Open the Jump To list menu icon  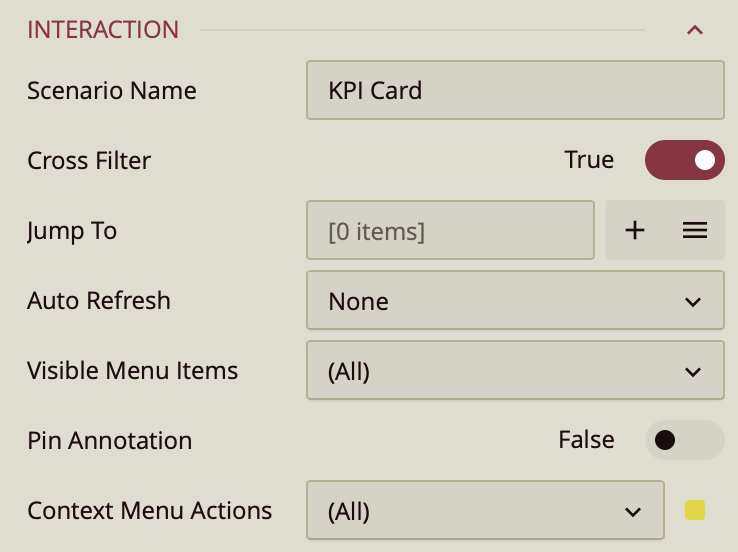tap(695, 231)
